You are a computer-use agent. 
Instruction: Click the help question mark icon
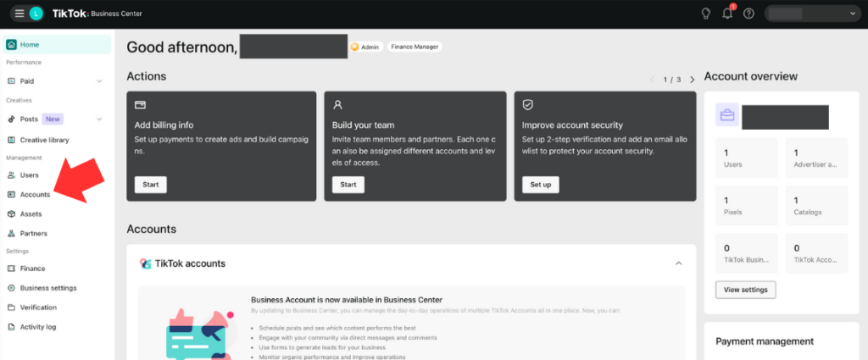click(x=748, y=14)
